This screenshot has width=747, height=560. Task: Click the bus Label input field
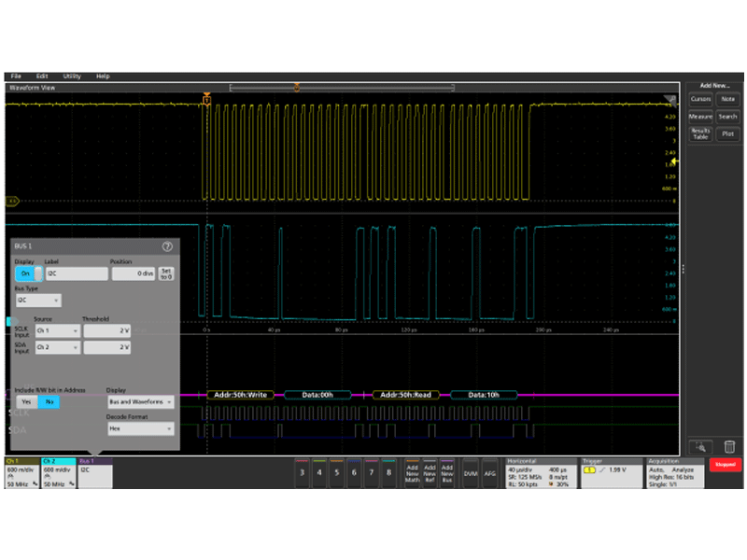pyautogui.click(x=76, y=274)
